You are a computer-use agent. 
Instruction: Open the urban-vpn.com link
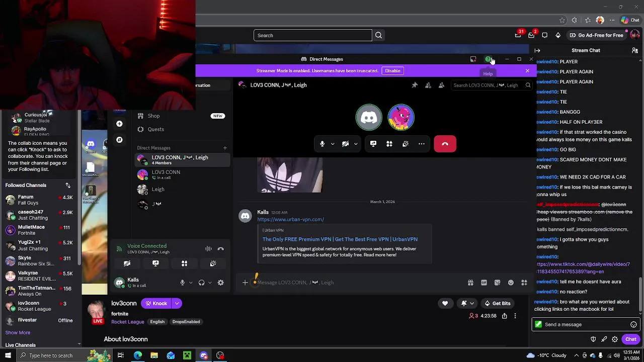point(290,219)
